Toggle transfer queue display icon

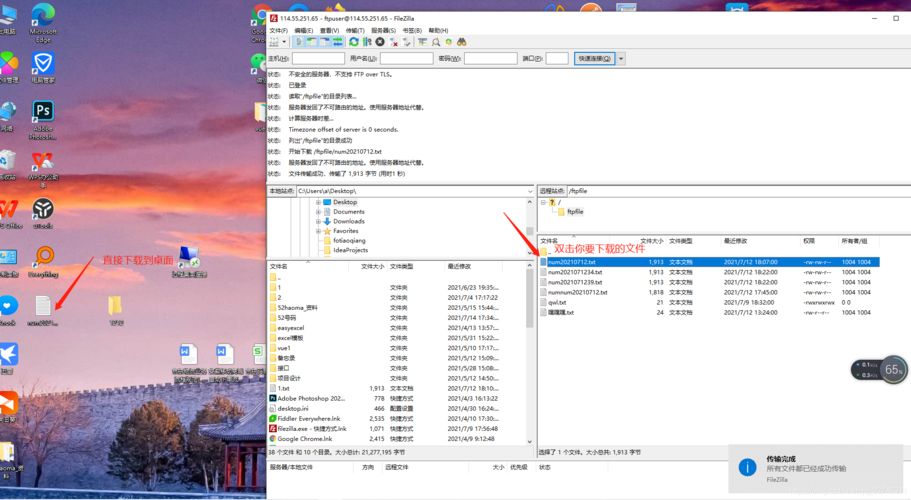coord(337,42)
